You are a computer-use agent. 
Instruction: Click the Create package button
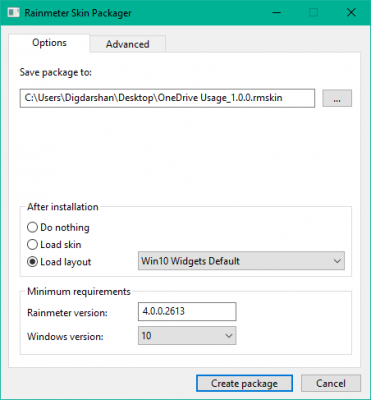tap(244, 383)
